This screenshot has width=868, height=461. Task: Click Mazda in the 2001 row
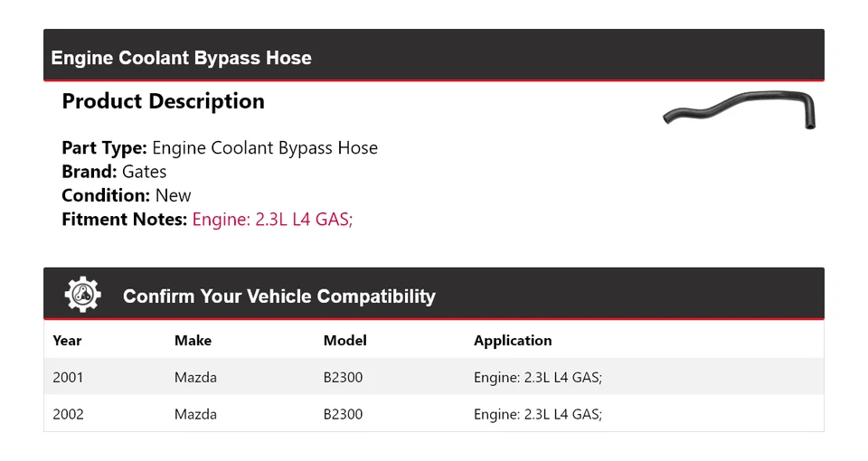click(x=195, y=377)
